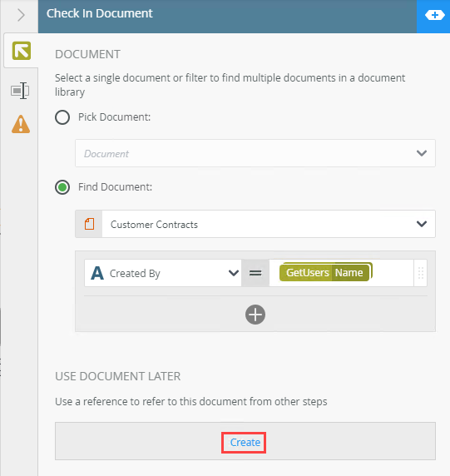Click the USE DOCUMENT LATER heading

click(118, 376)
